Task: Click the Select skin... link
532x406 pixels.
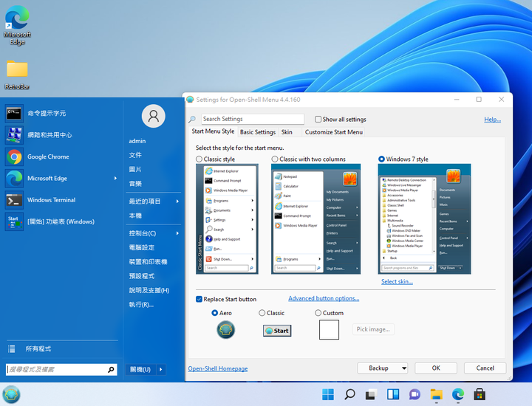Action: click(x=397, y=282)
